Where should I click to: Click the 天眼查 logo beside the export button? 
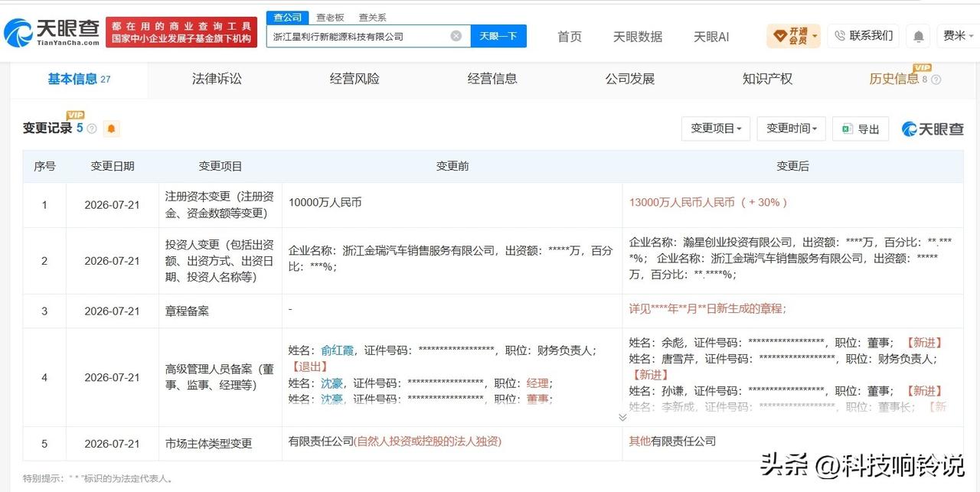[x=933, y=129]
